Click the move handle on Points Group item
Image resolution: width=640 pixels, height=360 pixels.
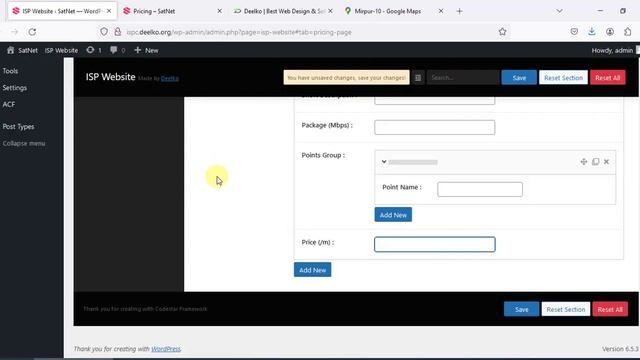click(584, 162)
